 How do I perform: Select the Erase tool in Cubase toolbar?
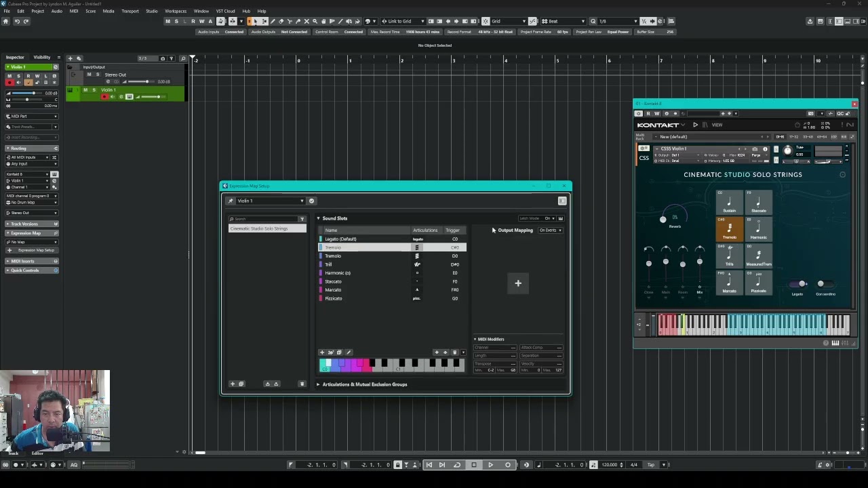pyautogui.click(x=281, y=21)
